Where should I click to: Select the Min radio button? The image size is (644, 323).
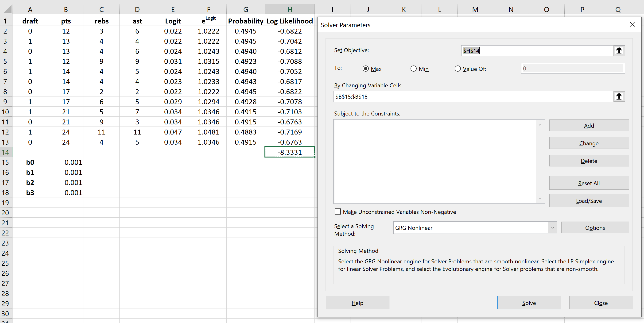[x=414, y=69]
